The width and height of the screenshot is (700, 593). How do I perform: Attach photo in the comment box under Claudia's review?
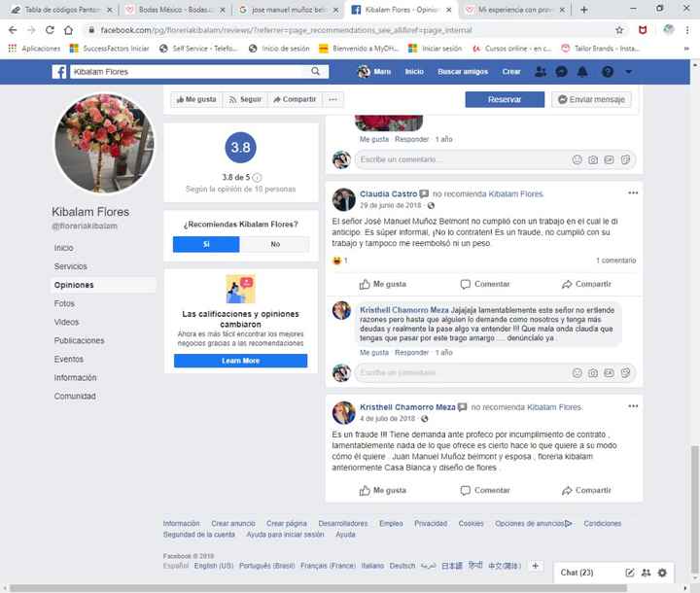(593, 373)
